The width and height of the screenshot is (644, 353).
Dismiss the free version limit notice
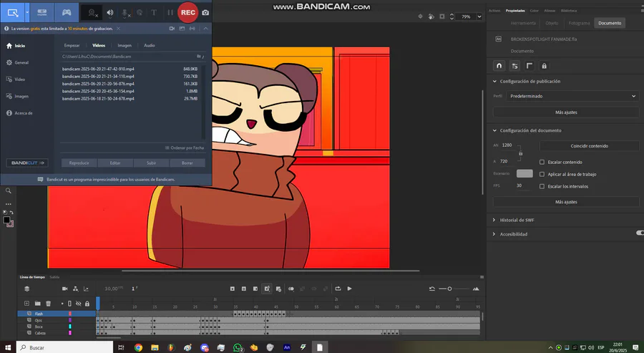[118, 29]
